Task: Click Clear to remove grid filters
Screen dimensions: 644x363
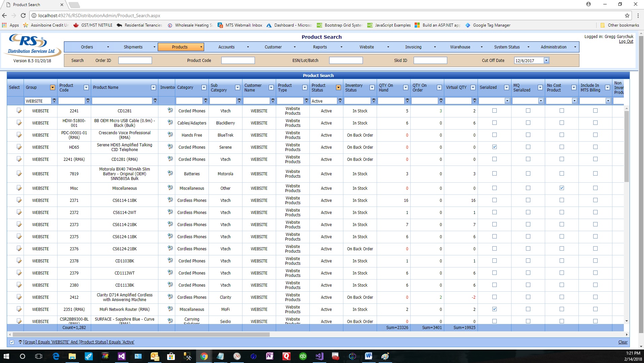Action: click(622, 342)
